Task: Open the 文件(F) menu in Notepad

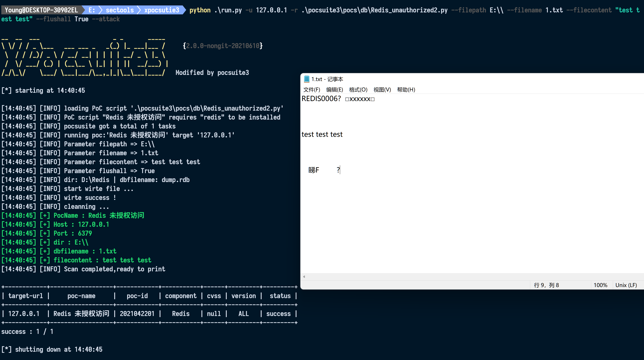Action: [x=312, y=90]
